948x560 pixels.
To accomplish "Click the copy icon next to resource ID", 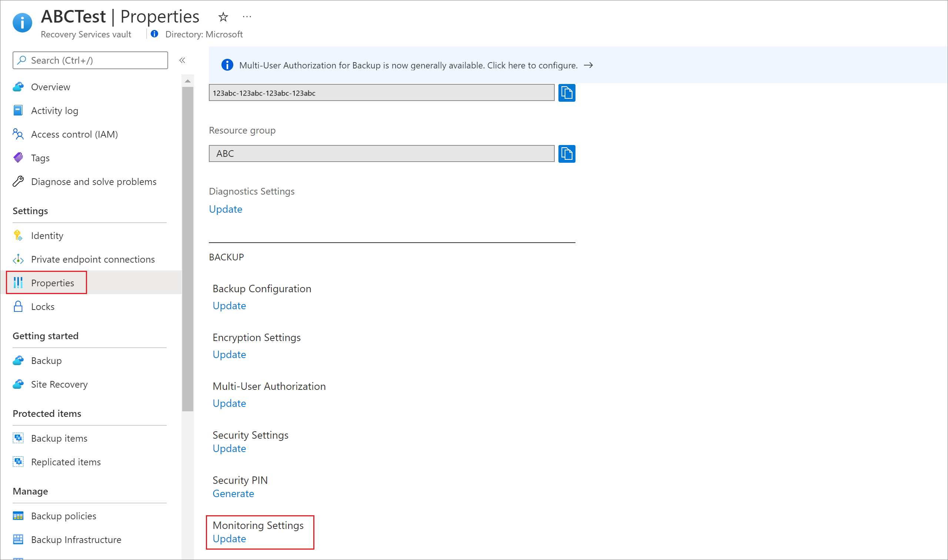I will [x=567, y=93].
